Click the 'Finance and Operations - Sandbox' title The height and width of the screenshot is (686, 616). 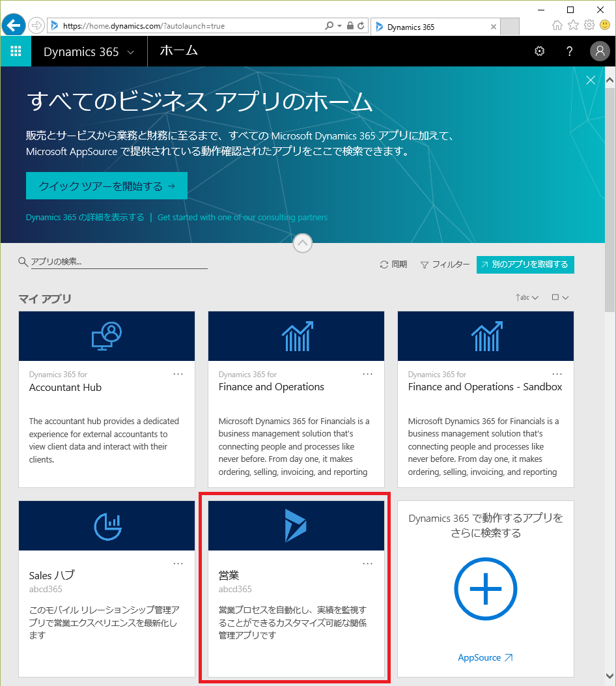coord(485,387)
